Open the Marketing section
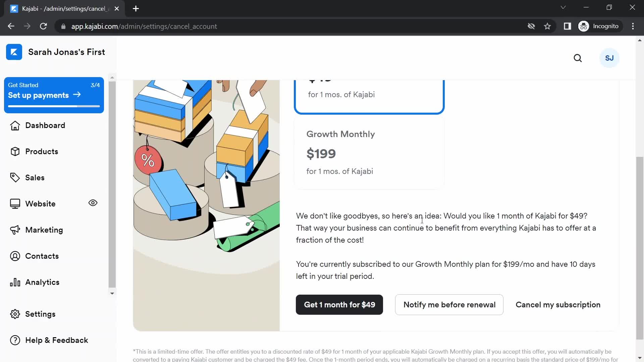The image size is (644, 362). (44, 229)
